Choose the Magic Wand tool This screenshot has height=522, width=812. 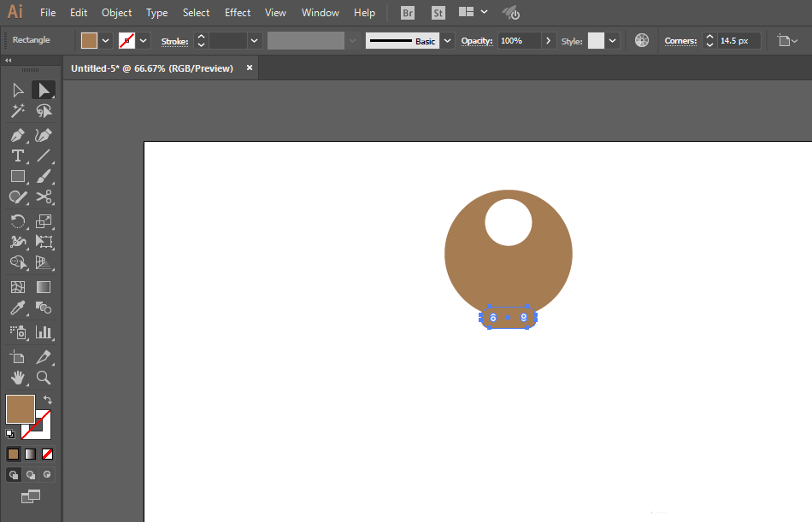tap(17, 111)
